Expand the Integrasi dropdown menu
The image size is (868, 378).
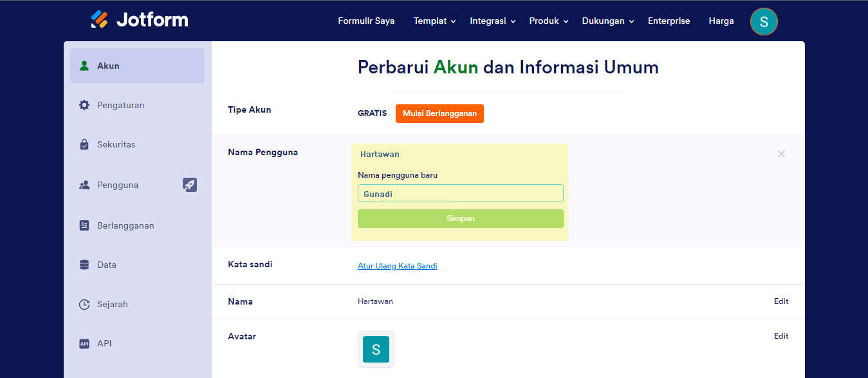click(493, 21)
